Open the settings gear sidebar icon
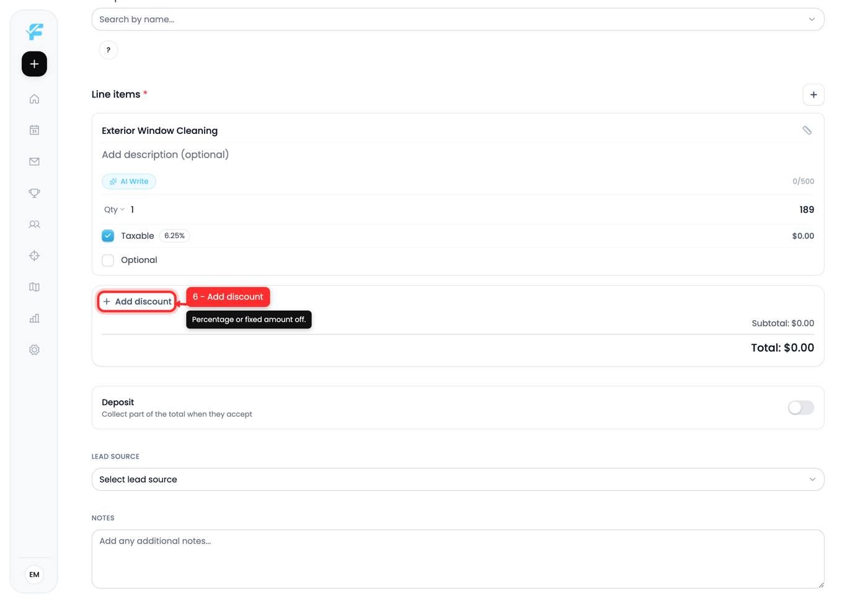Image resolution: width=868 pixels, height=603 pixels. tap(34, 350)
